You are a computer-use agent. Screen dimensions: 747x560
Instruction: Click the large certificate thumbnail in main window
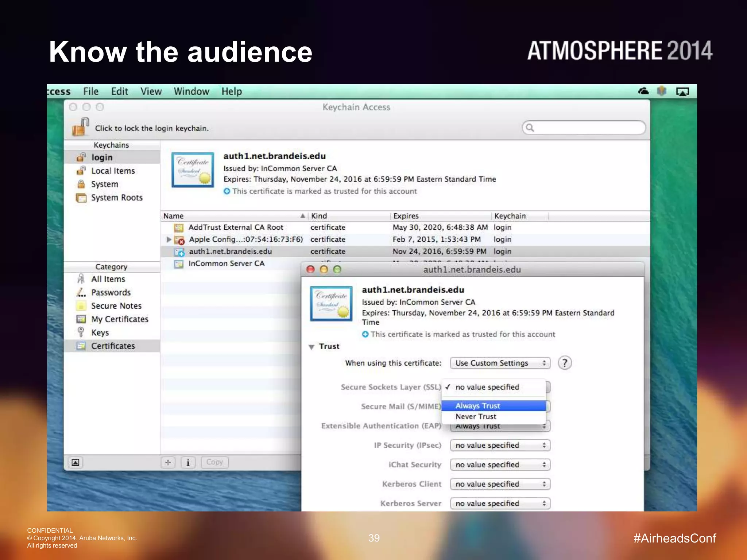coord(193,170)
